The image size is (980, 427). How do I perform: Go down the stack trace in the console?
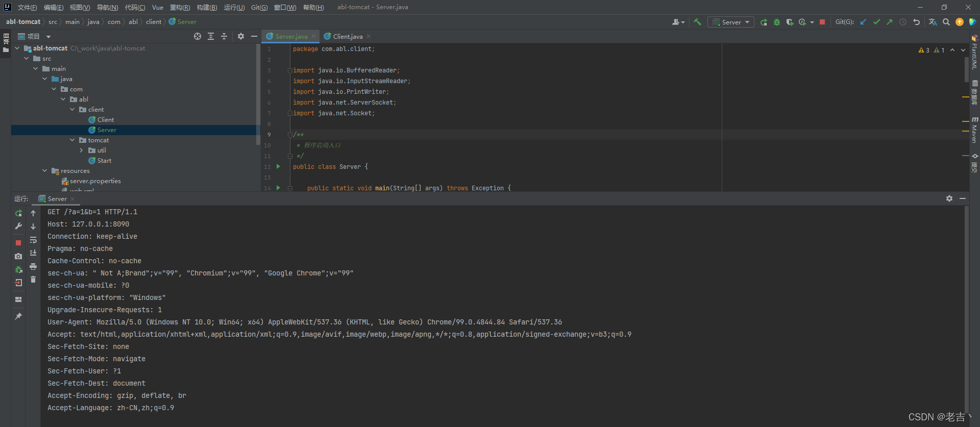pos(33,226)
